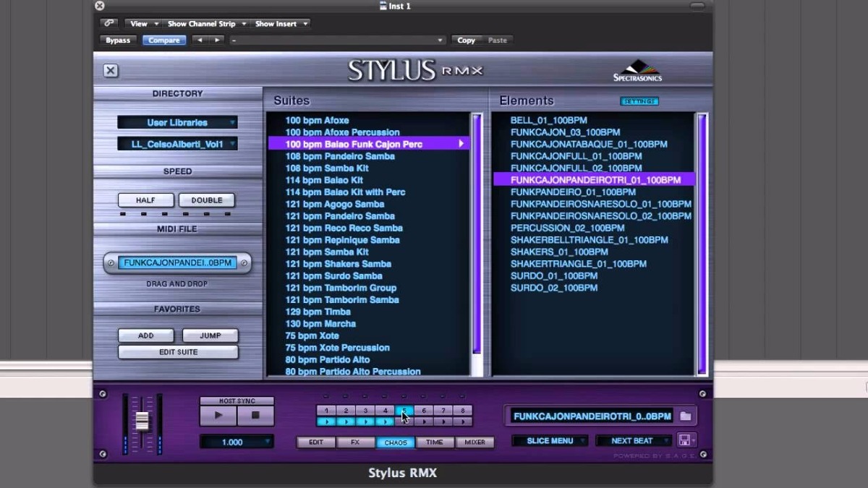This screenshot has width=868, height=488.
Task: Open the Next Beat trigger dropdown
Action: click(633, 440)
